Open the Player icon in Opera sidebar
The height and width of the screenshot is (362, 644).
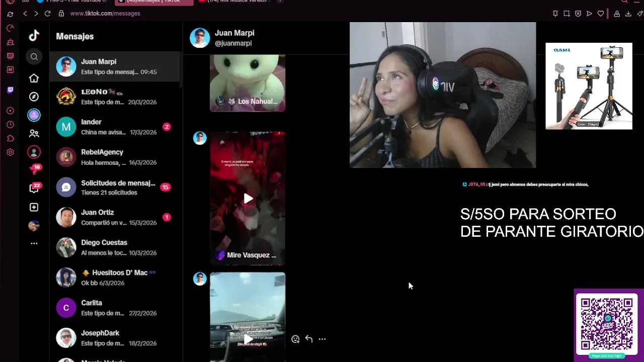click(10, 111)
